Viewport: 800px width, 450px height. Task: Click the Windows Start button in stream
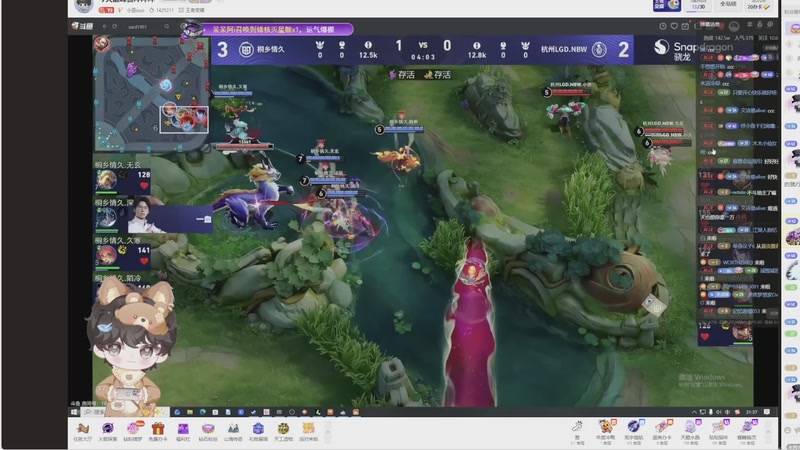pyautogui.click(x=74, y=412)
